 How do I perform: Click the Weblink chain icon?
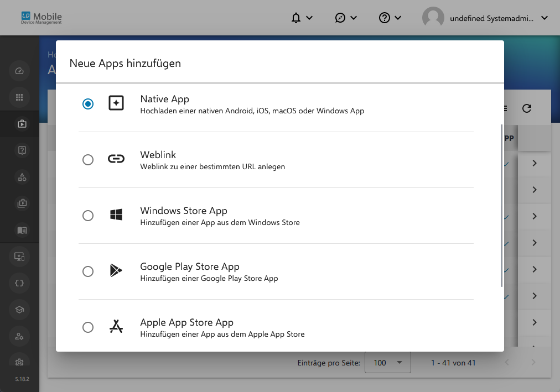coord(116,159)
